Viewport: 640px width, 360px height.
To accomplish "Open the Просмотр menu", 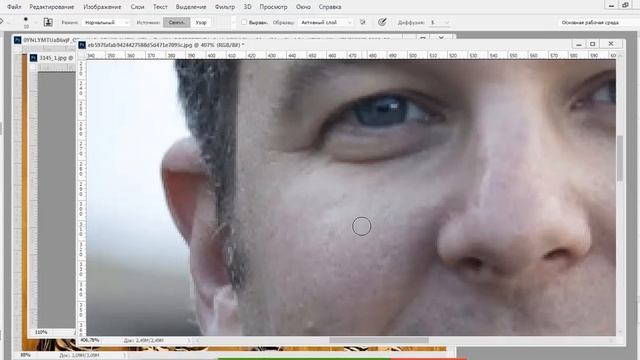I will [x=273, y=7].
